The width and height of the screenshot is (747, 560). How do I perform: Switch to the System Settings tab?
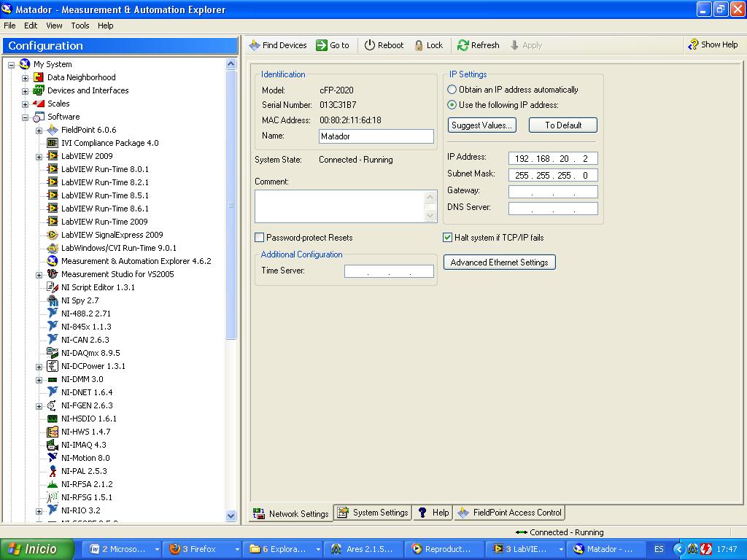click(x=373, y=513)
